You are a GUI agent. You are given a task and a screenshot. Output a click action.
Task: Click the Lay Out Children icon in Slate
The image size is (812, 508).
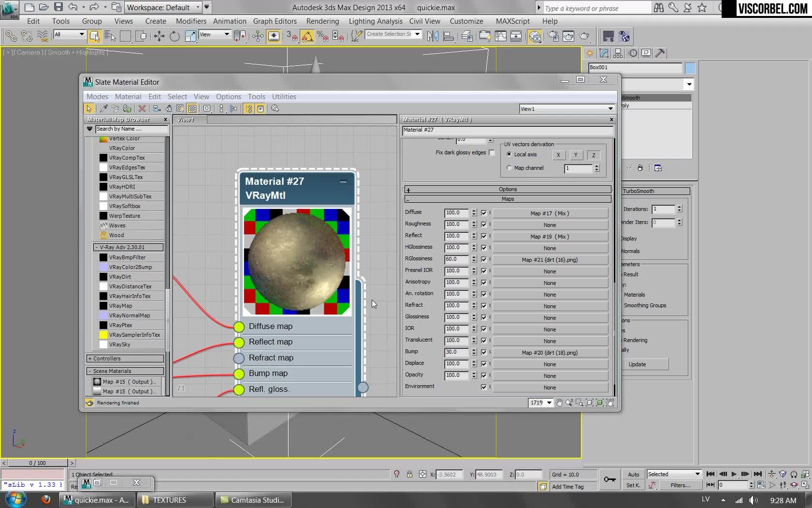(x=233, y=109)
